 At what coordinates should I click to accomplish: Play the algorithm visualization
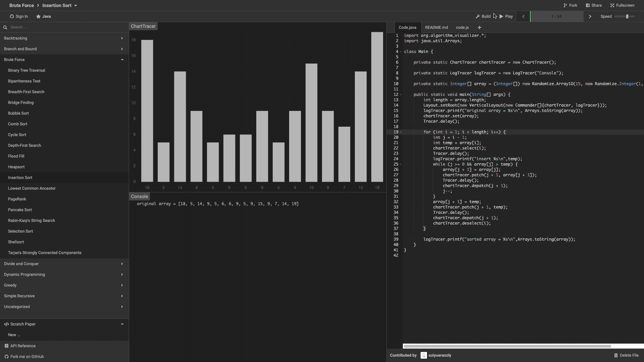coord(506,16)
